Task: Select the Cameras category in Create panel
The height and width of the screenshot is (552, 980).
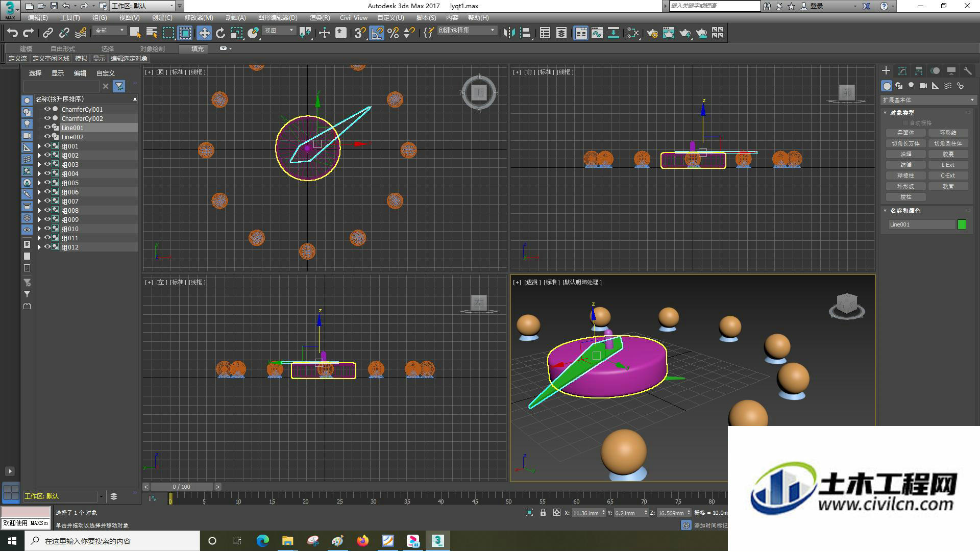Action: [923, 86]
